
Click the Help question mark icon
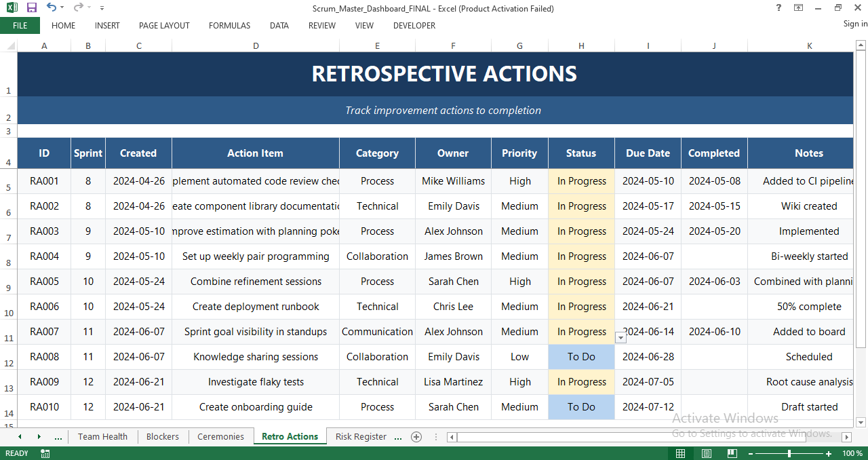(x=778, y=7)
